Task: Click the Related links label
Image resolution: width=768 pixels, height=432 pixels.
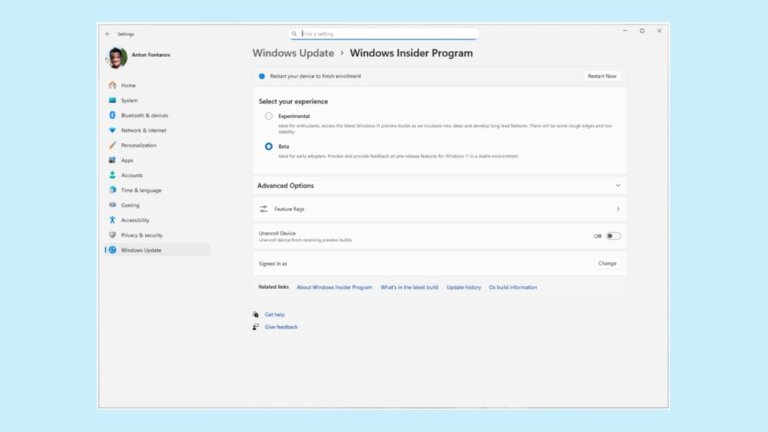Action: tap(274, 287)
